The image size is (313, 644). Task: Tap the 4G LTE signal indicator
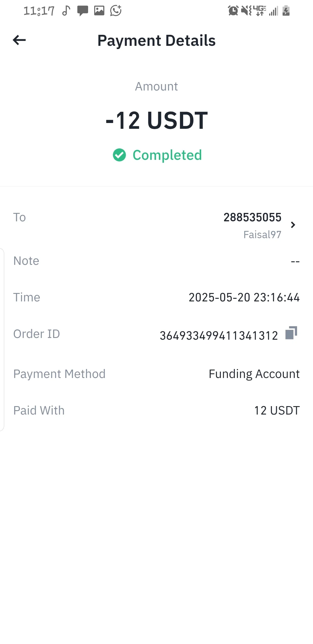260,11
